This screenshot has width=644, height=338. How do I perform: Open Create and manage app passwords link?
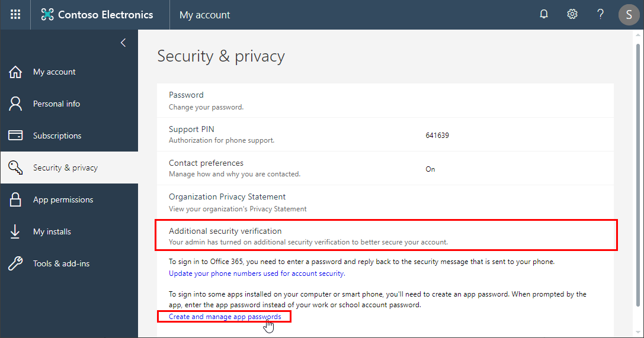click(225, 317)
